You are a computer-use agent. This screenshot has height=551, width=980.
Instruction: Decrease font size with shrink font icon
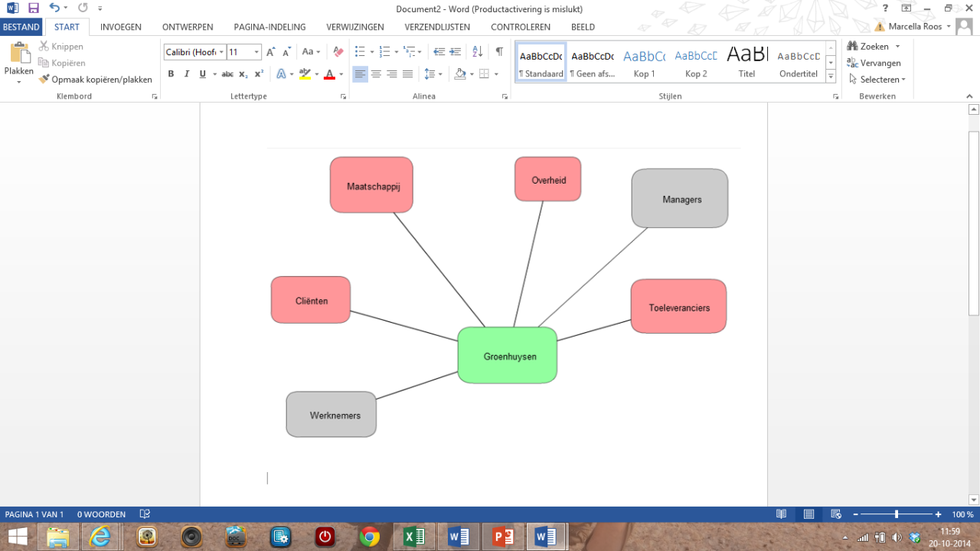[x=286, y=52]
